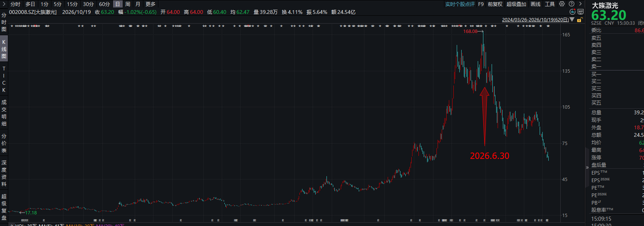Click the 168.08 high price marker

pos(470,31)
